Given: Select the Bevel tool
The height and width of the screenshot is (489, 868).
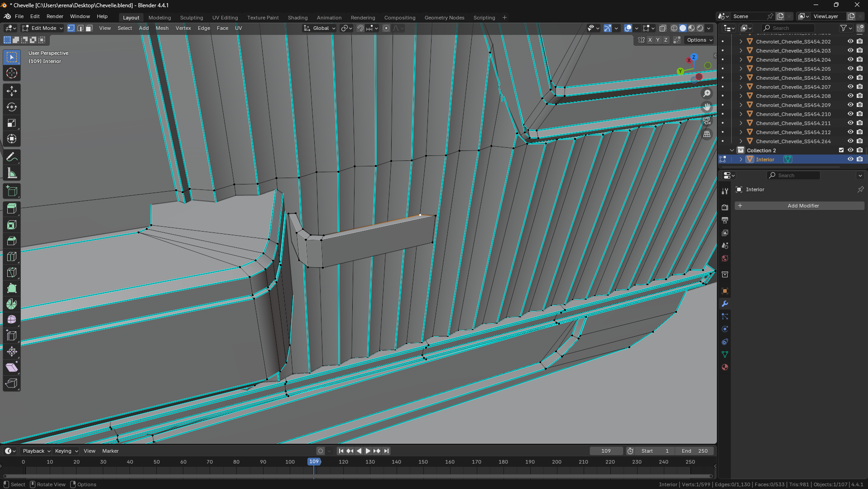Looking at the screenshot, I should click(x=12, y=241).
